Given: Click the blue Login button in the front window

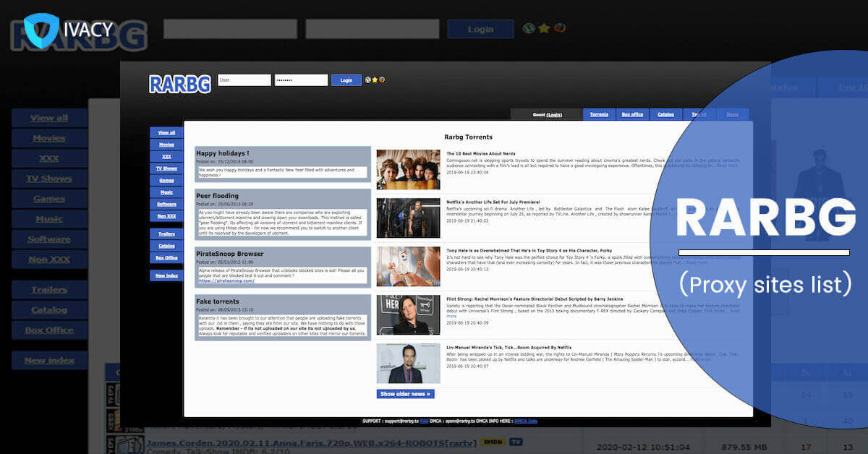Looking at the screenshot, I should click(x=346, y=80).
